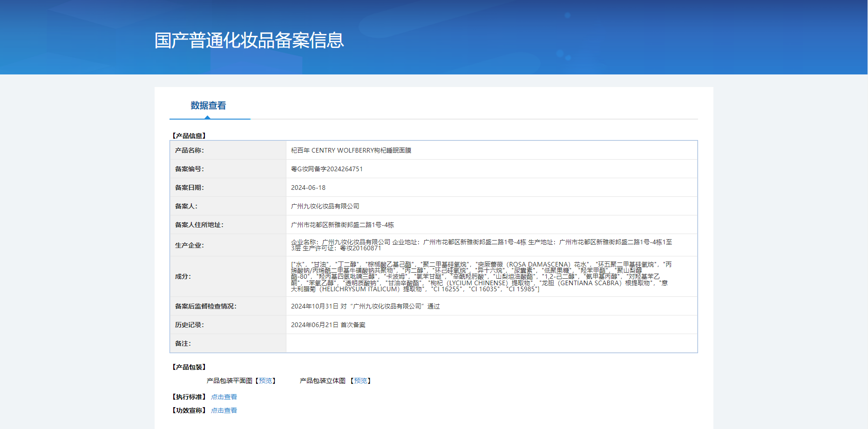This screenshot has width=868, height=429.
Task: Click the 生产企业 details text
Action: click(x=481, y=245)
